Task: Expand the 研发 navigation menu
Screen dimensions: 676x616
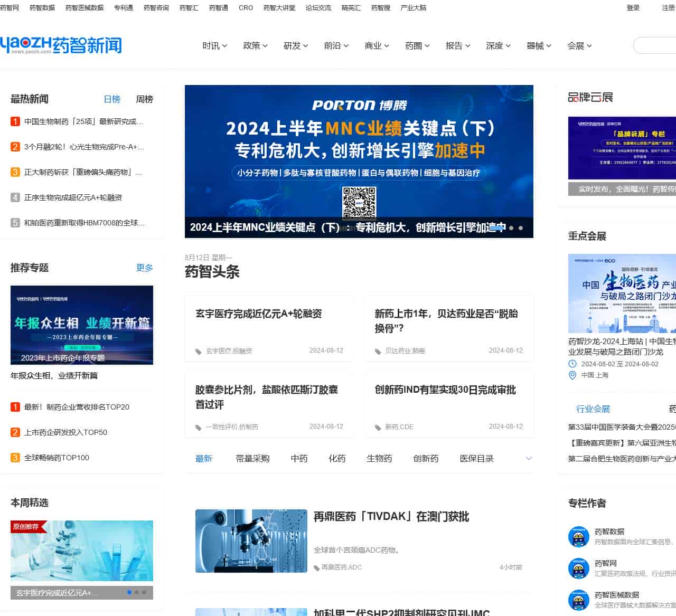Action: [296, 46]
